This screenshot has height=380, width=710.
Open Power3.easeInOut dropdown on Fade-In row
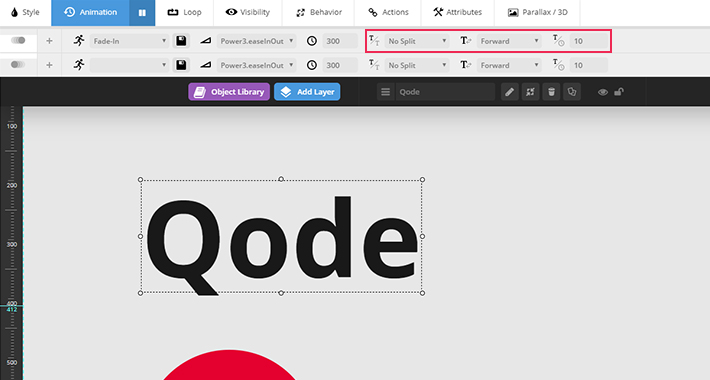click(x=257, y=41)
